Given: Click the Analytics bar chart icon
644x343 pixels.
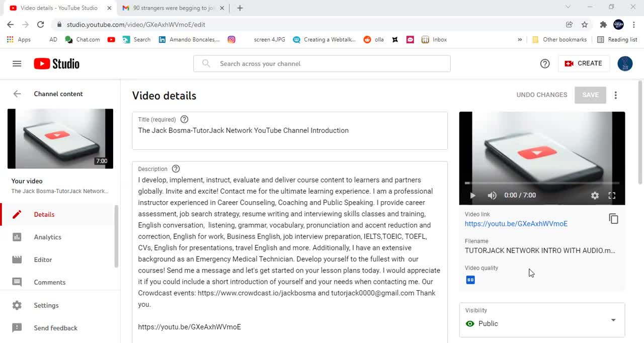Looking at the screenshot, I should (17, 237).
